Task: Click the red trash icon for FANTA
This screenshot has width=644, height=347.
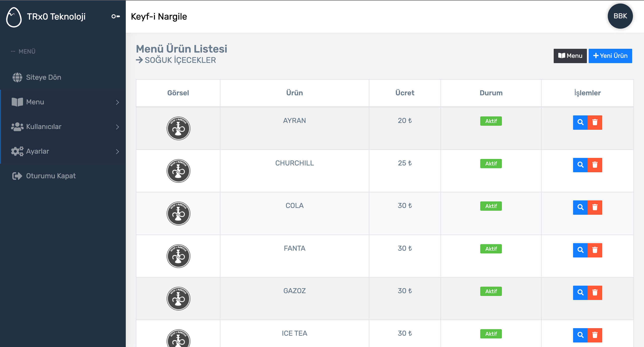Action: 595,250
